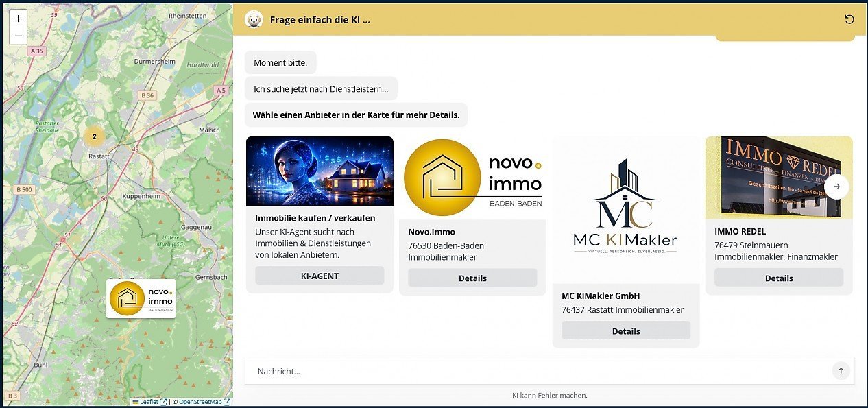
Task: Click the 'IMMO REDEL' card title
Action: pos(740,232)
